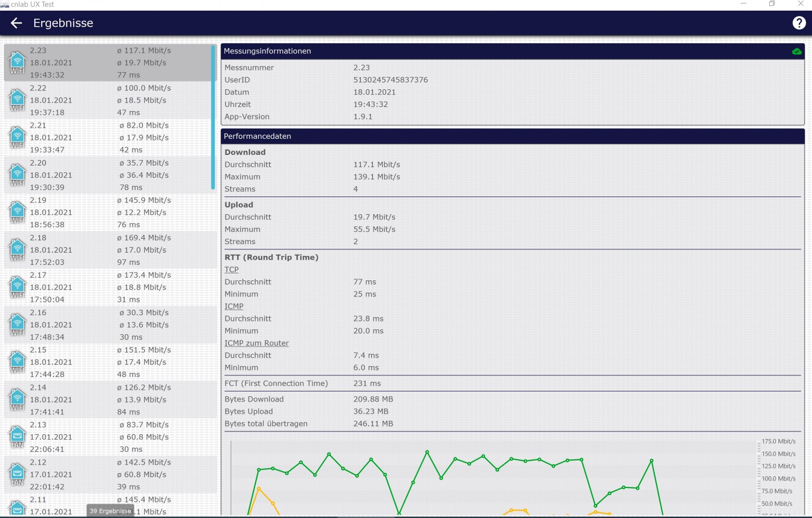The width and height of the screenshot is (812, 518).
Task: Select measurement 2.21 from 19:33:47
Action: [x=107, y=138]
